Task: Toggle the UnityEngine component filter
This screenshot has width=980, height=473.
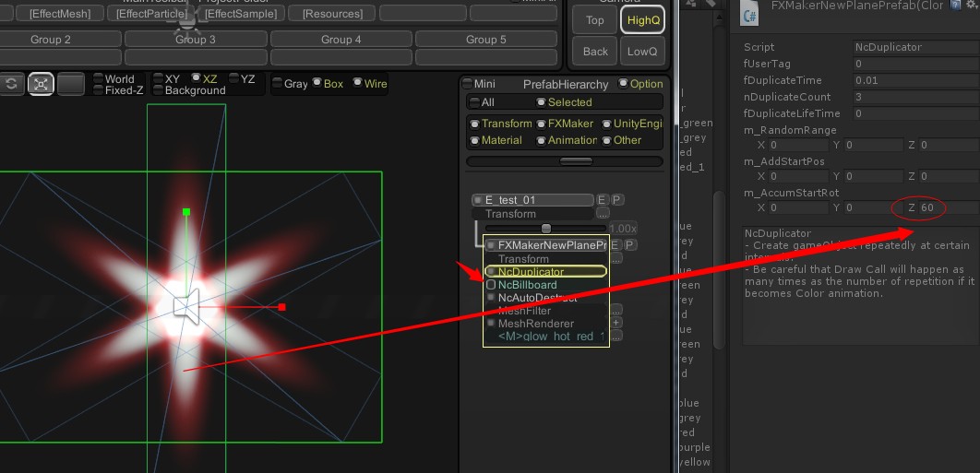Action: tap(632, 124)
